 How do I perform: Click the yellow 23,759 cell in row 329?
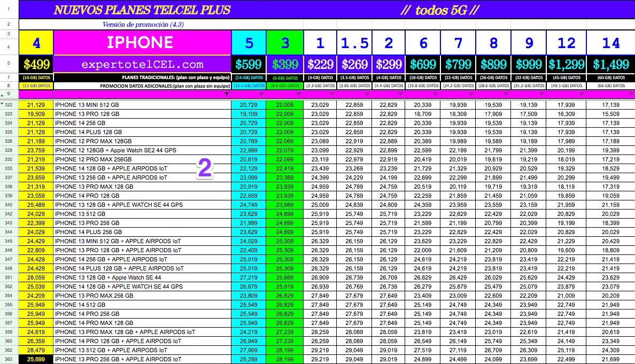(36, 150)
